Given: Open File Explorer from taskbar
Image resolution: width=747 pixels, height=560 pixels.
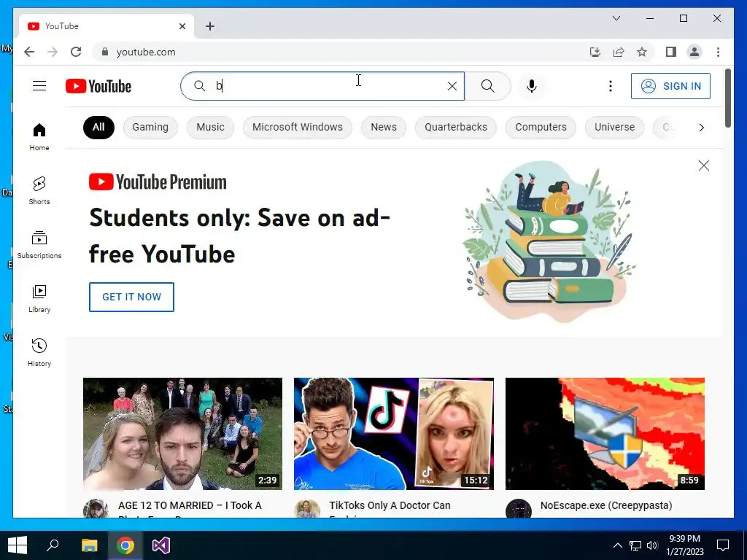Looking at the screenshot, I should pyautogui.click(x=89, y=545).
